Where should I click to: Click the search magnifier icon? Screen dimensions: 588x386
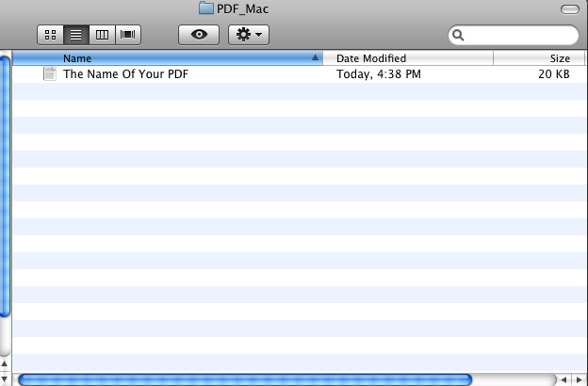[458, 35]
